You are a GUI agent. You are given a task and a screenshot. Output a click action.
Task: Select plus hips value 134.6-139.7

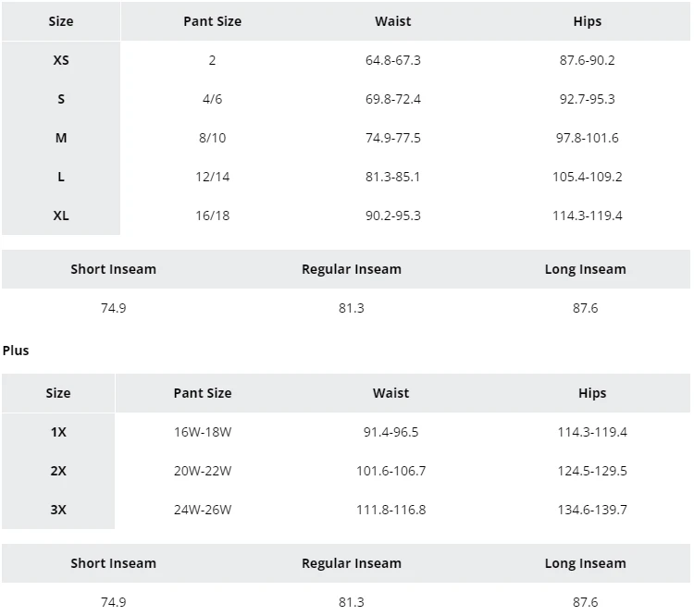click(x=592, y=510)
